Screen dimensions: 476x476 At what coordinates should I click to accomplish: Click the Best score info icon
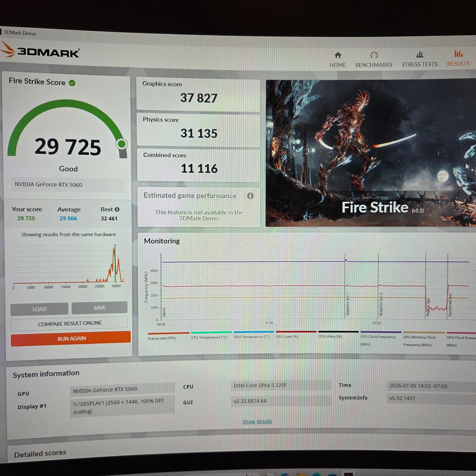coord(117,209)
